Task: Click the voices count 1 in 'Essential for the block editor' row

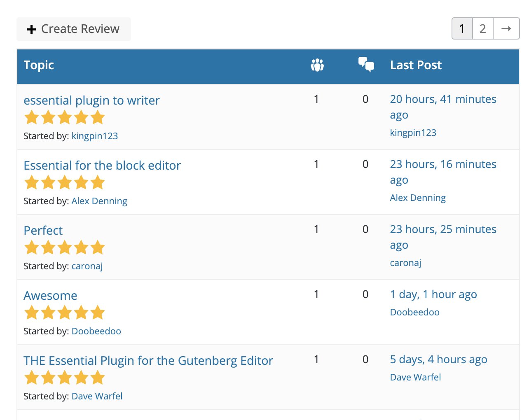Action: [316, 164]
